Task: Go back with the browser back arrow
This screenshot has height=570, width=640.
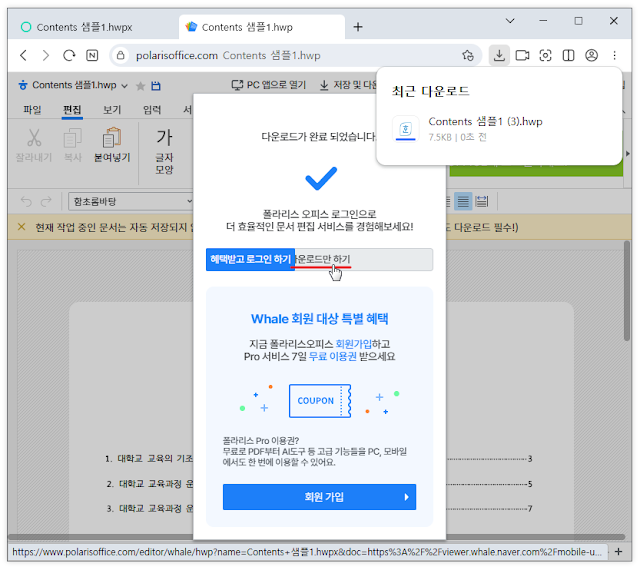Action: click(x=24, y=55)
